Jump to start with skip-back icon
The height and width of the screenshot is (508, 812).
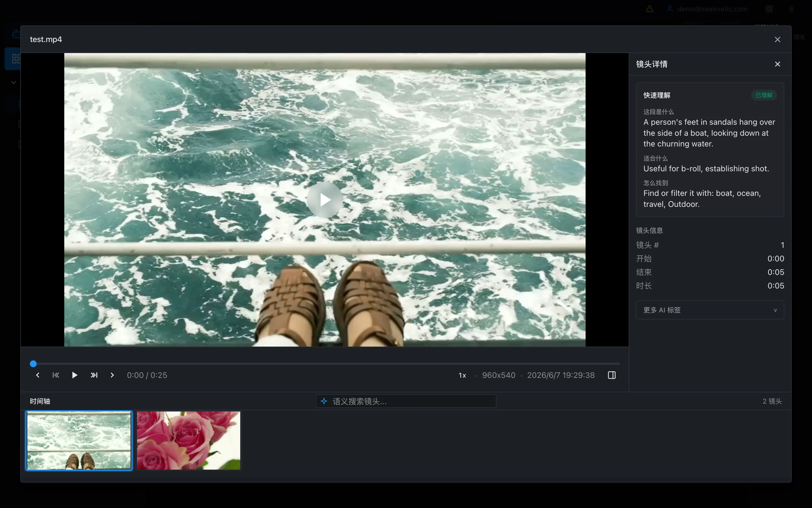coord(56,375)
